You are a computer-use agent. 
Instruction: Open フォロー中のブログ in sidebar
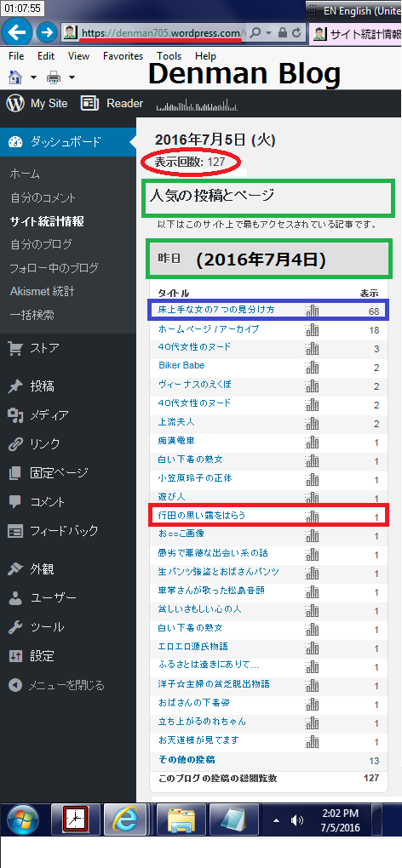(x=55, y=268)
